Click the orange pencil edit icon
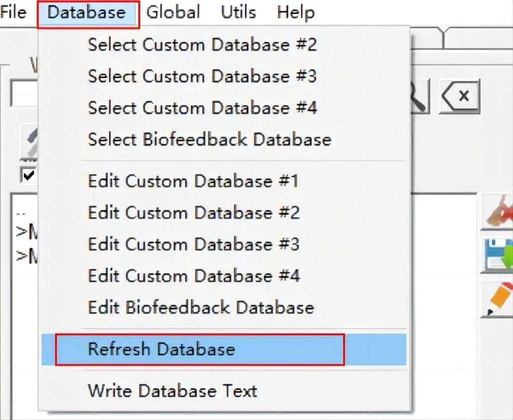Screen dimensions: 513x420 coord(497,299)
